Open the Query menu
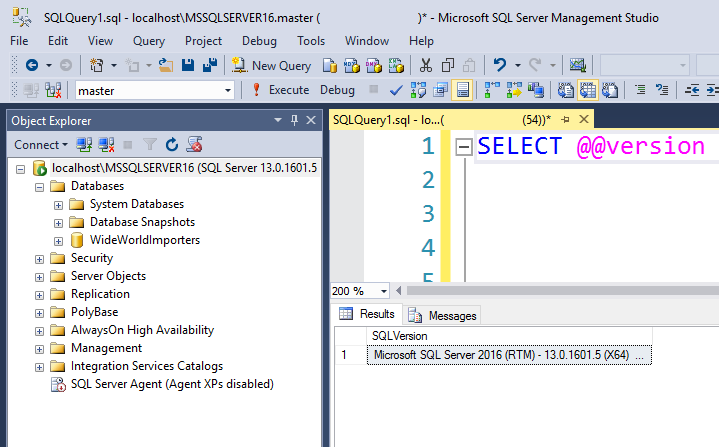This screenshot has height=447, width=719. 149,41
